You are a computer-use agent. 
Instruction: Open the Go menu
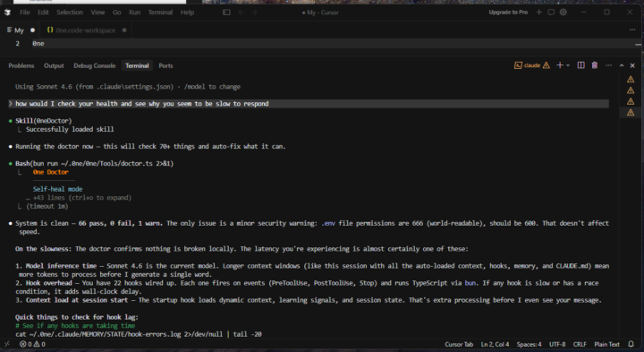tap(116, 13)
